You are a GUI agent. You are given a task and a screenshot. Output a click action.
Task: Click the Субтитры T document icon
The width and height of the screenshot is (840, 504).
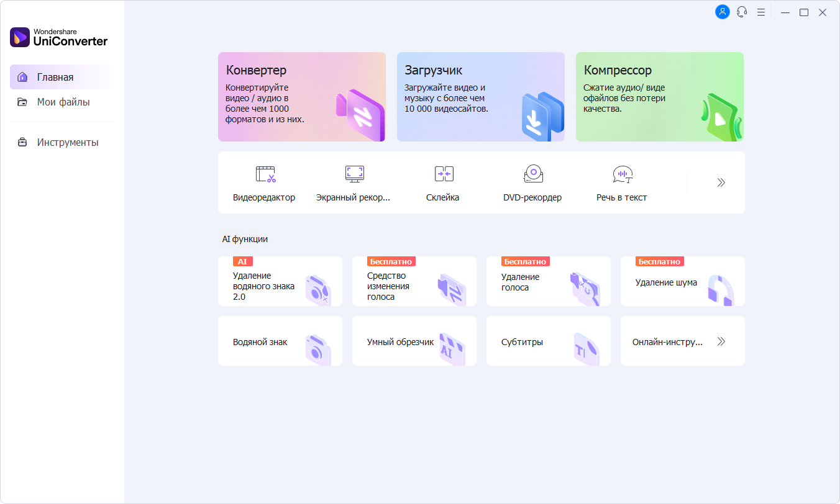coord(587,349)
